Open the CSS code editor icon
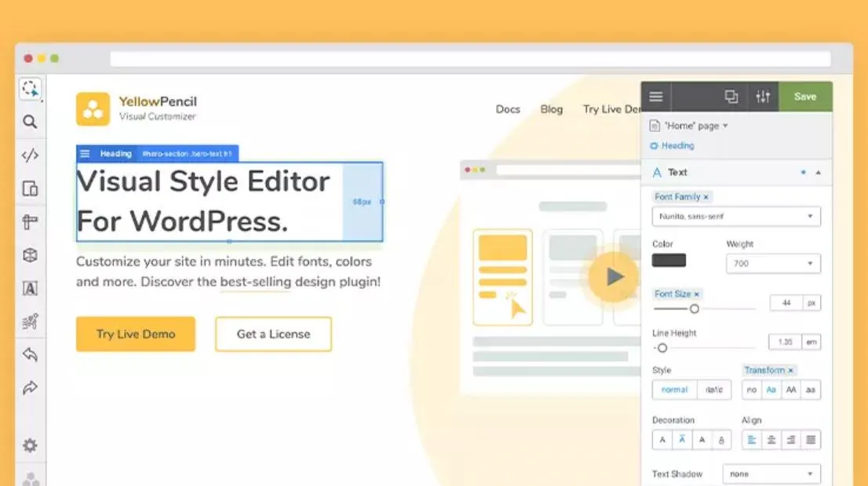 (31, 155)
